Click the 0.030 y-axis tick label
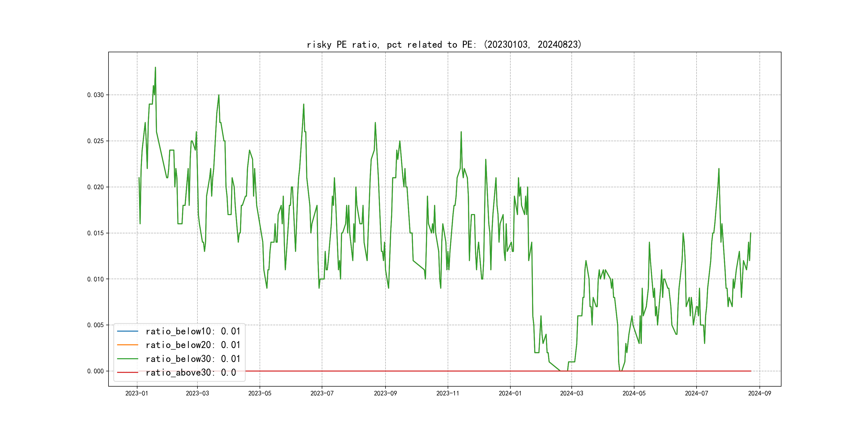The height and width of the screenshot is (434, 868). pyautogui.click(x=95, y=95)
